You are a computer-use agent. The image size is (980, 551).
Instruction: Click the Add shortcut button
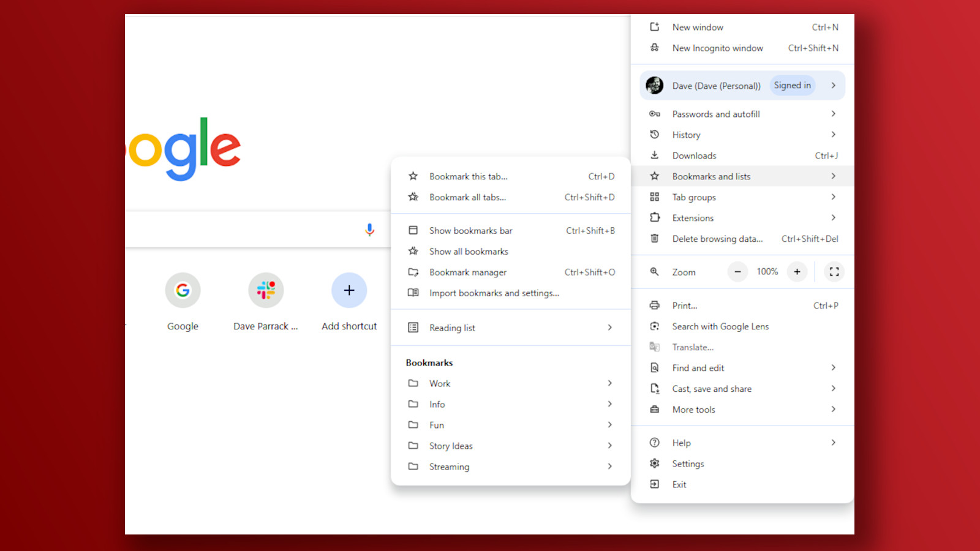click(x=349, y=290)
